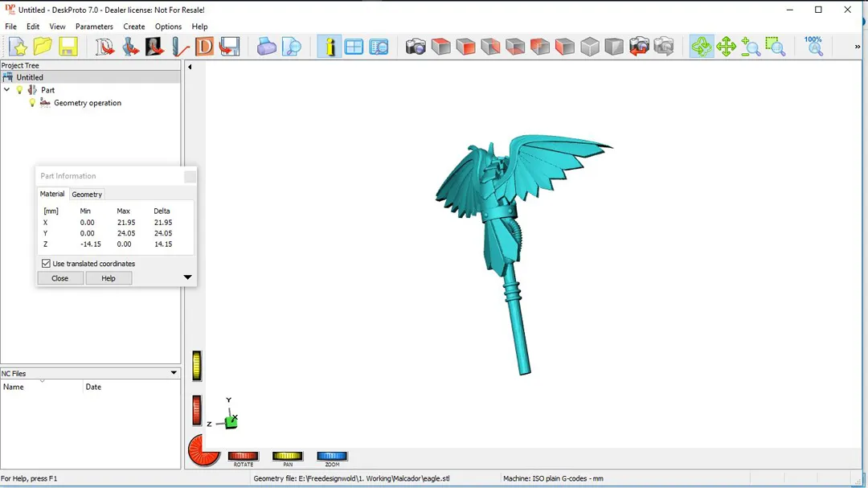Collapse the side panel with the left arrow
The height and width of the screenshot is (488, 868).
190,67
